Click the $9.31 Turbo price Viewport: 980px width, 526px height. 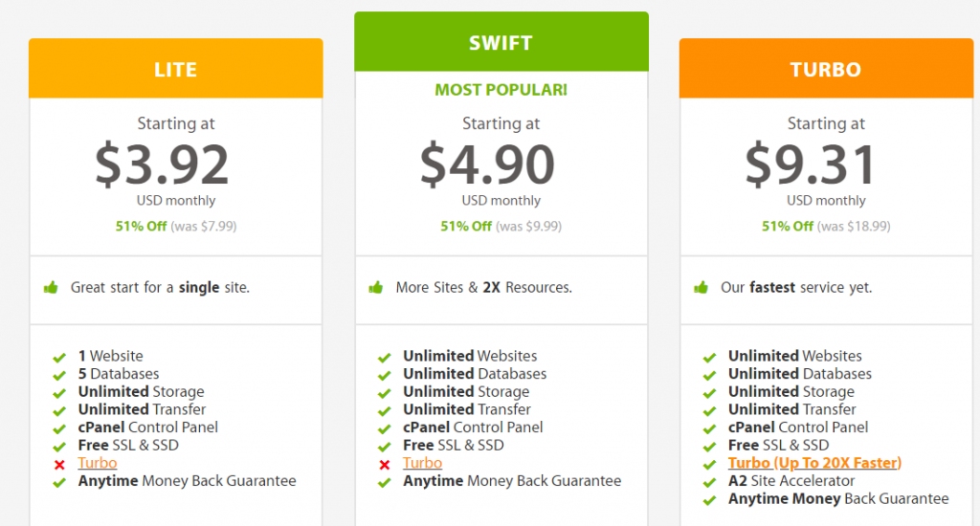[811, 164]
